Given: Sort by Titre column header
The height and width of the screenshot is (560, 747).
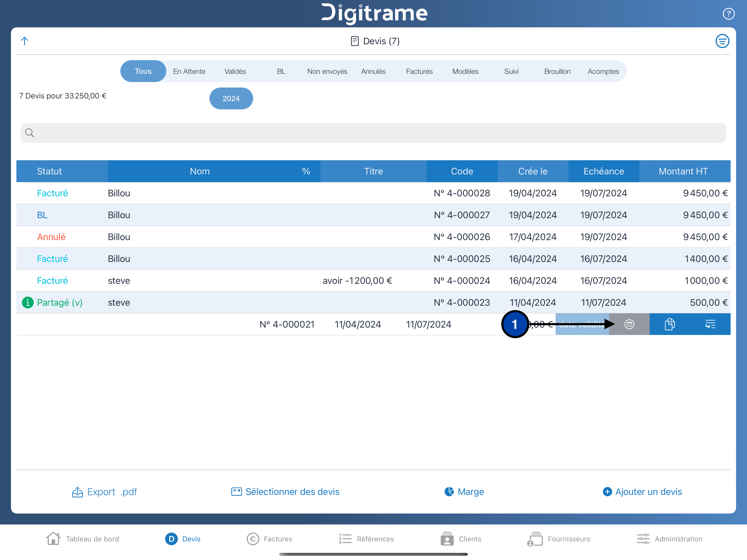Looking at the screenshot, I should coord(373,171).
